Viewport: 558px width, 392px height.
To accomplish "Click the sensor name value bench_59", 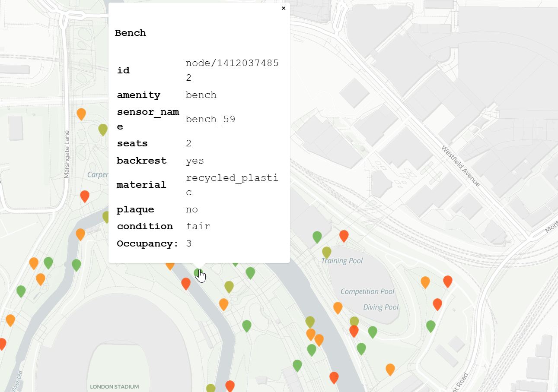I will pyautogui.click(x=210, y=119).
